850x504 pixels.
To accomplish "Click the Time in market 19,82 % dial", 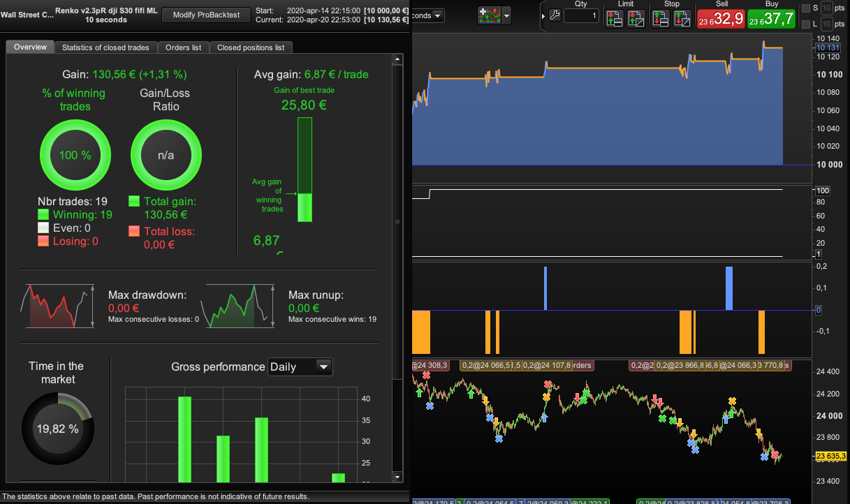I will coord(58,429).
